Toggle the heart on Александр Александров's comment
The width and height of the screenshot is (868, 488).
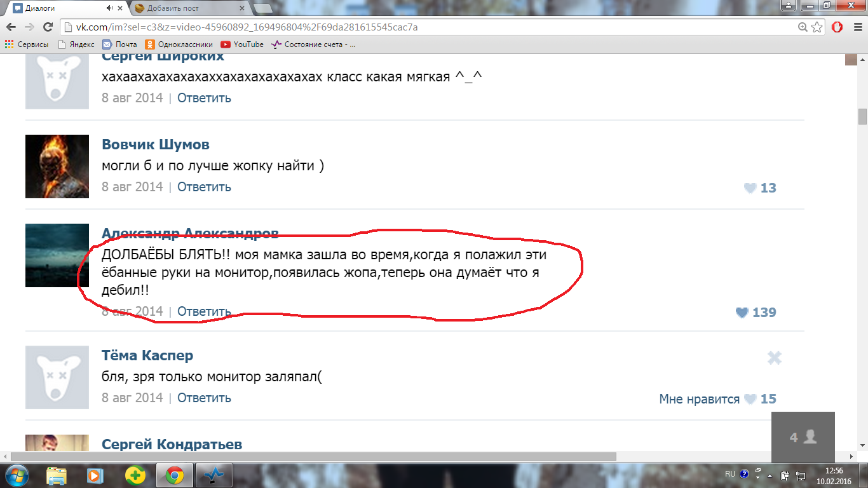(x=742, y=313)
